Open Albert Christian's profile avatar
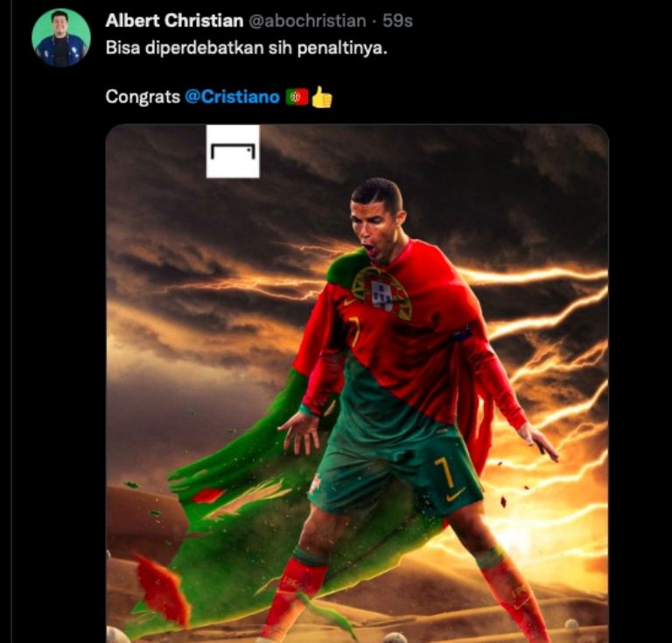 61,38
